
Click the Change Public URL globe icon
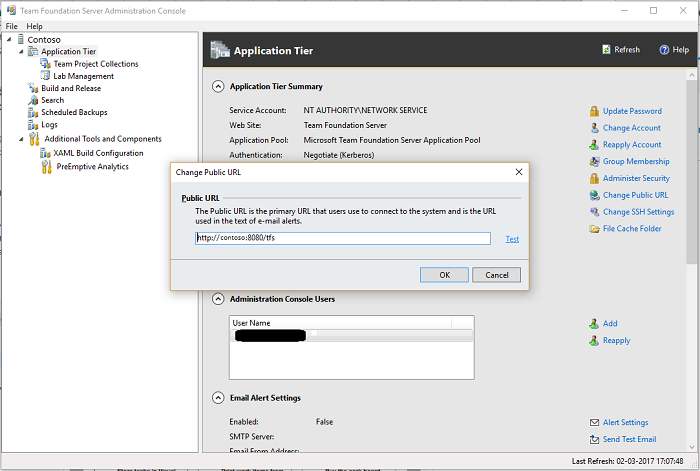click(594, 195)
